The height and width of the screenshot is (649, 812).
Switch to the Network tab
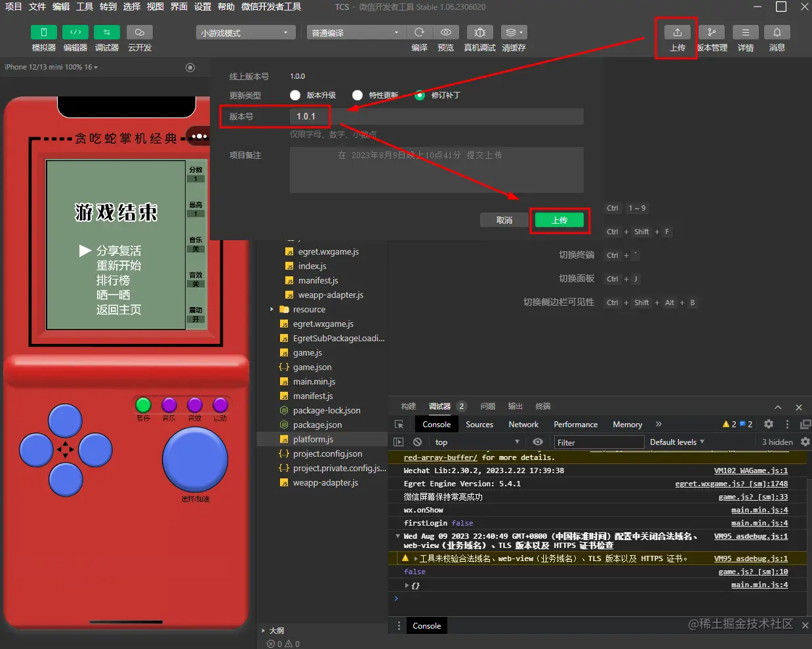click(523, 425)
